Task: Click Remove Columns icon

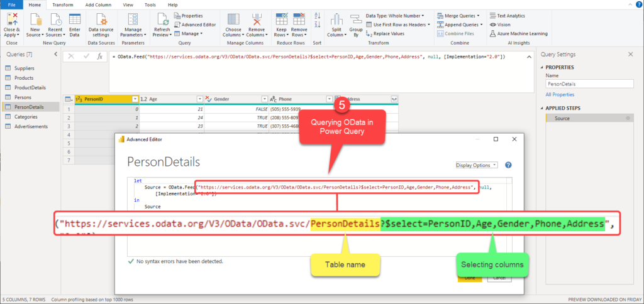Action: [257, 19]
